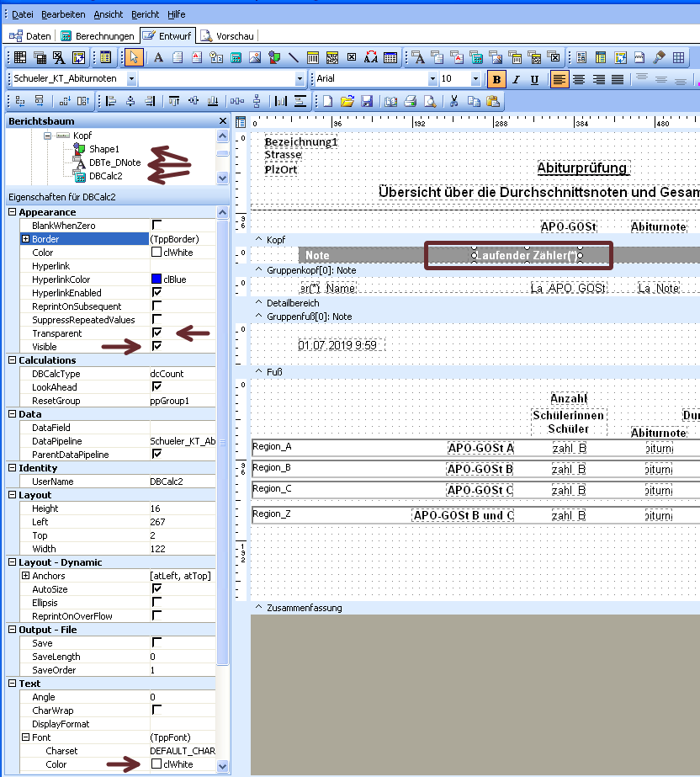The width and height of the screenshot is (700, 777).
Task: Open the Datei menu
Action: coord(22,14)
